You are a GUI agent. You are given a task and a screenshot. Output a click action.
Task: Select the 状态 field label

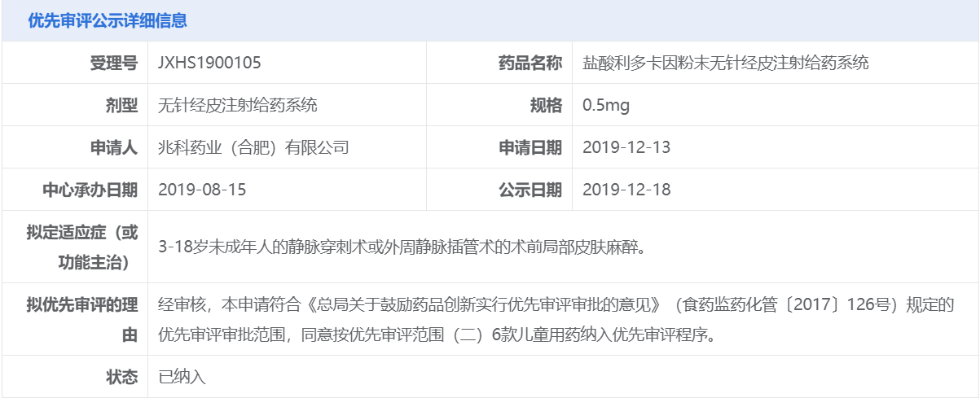coord(122,377)
